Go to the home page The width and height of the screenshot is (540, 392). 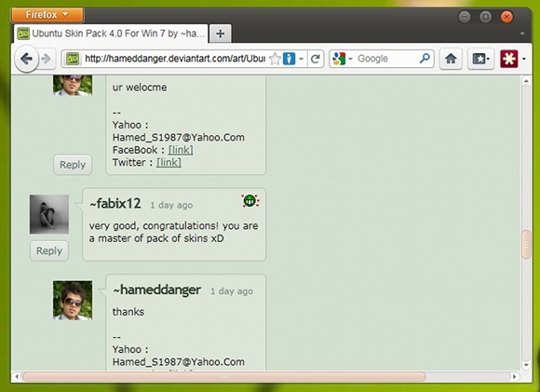coord(451,59)
